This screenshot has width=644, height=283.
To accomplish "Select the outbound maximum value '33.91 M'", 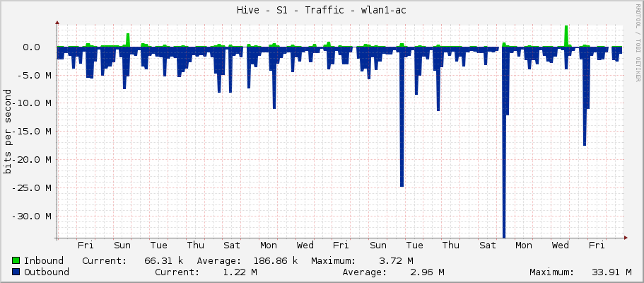I will pos(612,272).
